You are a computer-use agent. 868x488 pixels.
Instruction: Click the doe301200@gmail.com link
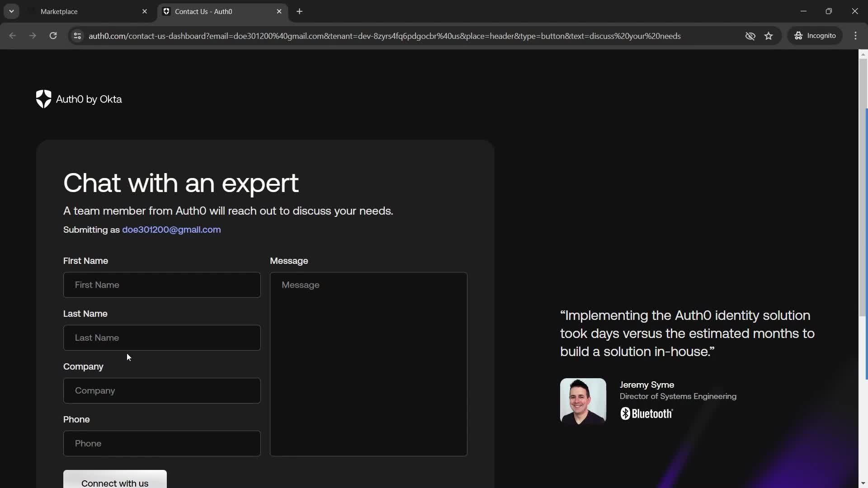(171, 230)
